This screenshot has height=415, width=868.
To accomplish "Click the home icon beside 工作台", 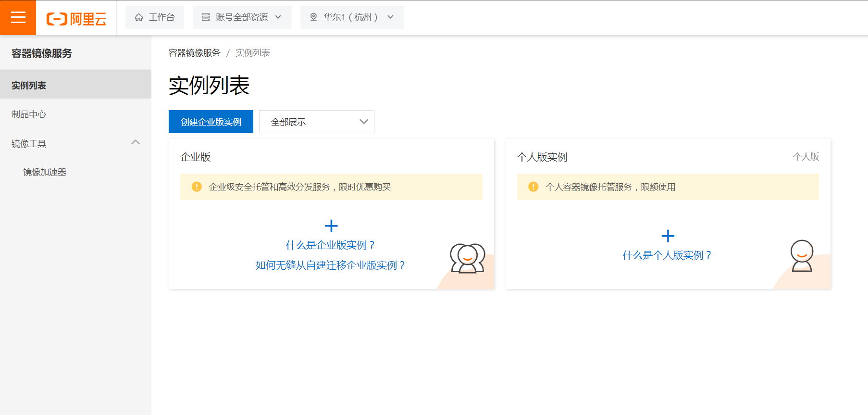I will point(139,17).
